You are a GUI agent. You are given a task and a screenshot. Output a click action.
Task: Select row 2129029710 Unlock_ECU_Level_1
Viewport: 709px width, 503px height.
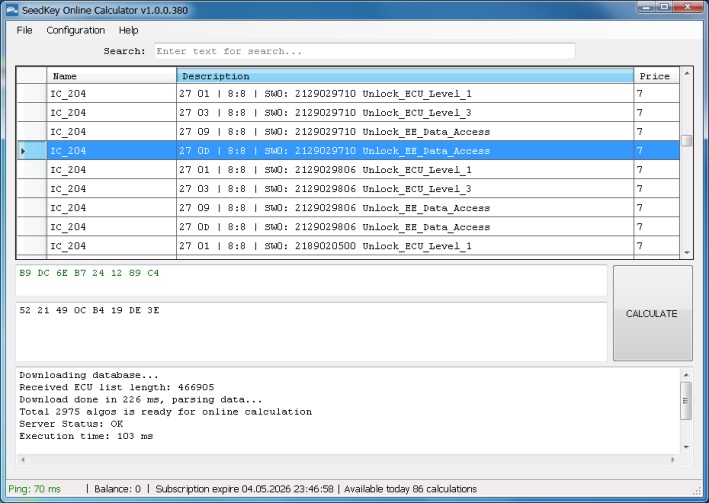coord(348,94)
